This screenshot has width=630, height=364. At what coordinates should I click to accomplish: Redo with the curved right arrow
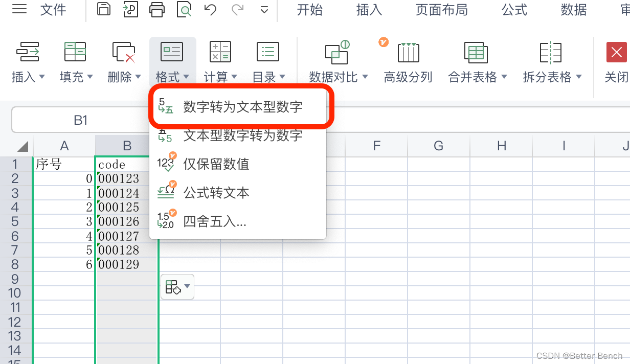[x=237, y=9]
